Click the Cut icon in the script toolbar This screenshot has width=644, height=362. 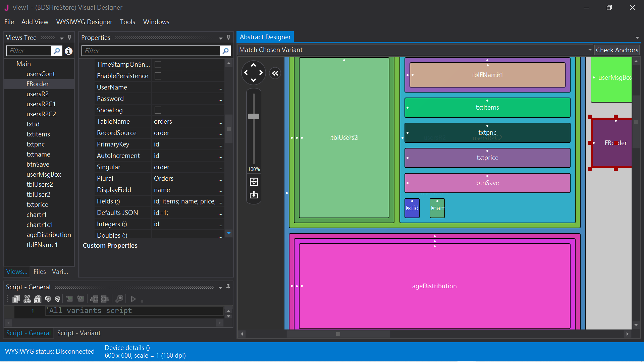click(27, 299)
